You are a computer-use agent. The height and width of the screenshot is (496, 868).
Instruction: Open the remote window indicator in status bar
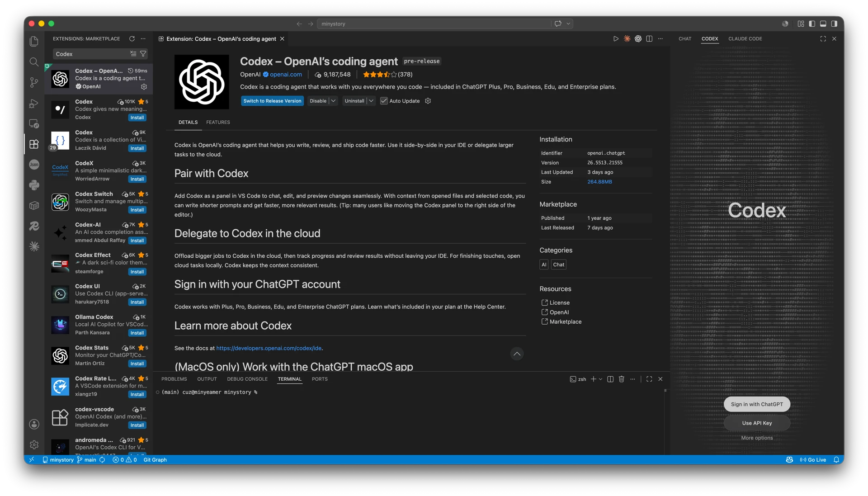tap(32, 460)
